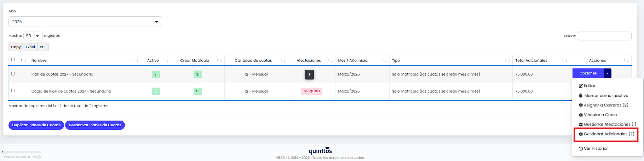Check Plan de cuotas 2027 - Secundaria row
This screenshot has height=161, width=644.
[x=13, y=74]
